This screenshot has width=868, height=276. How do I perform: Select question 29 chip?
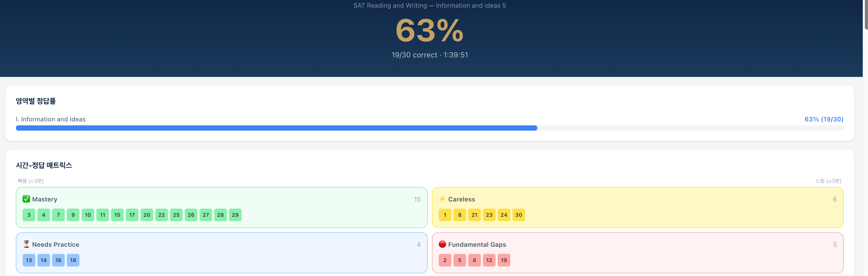pyautogui.click(x=235, y=215)
